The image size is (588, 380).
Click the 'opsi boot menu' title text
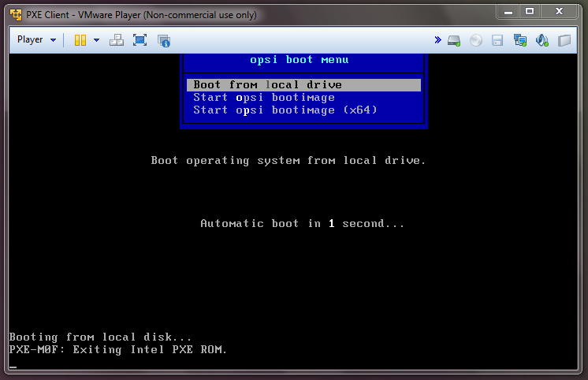[300, 60]
